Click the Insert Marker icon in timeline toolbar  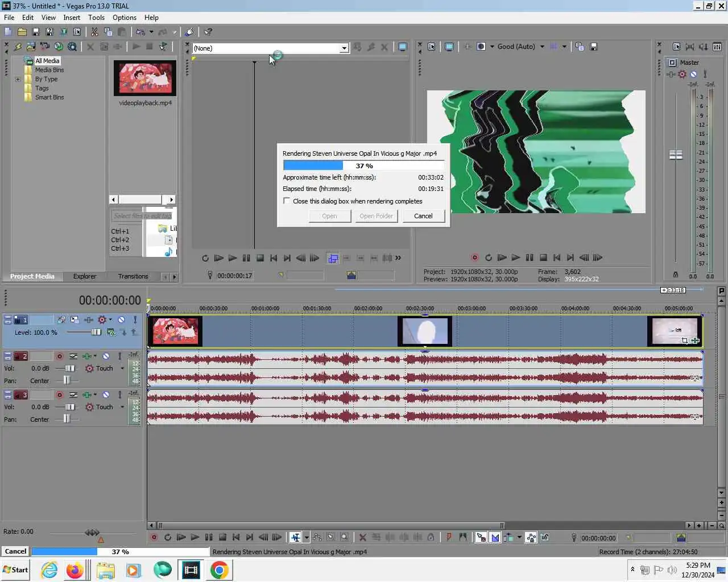click(x=449, y=537)
